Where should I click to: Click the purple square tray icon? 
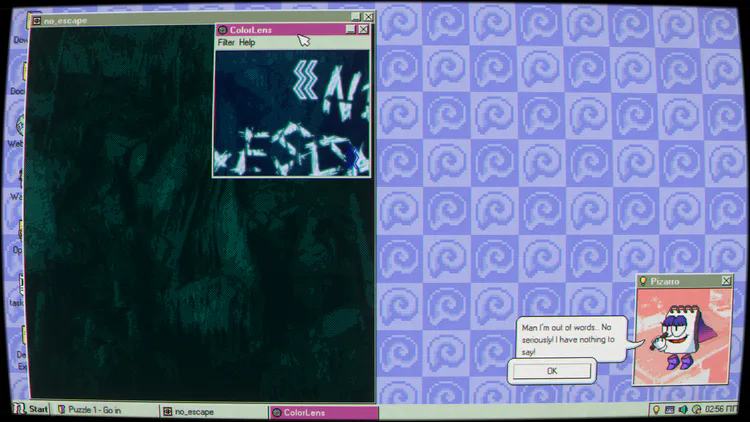(x=669, y=410)
